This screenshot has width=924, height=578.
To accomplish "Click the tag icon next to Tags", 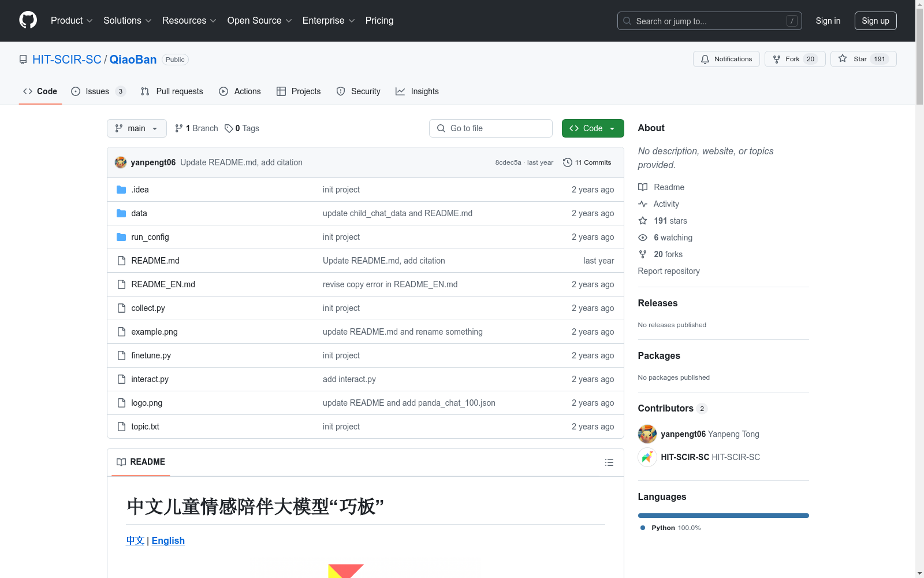I will coord(229,128).
